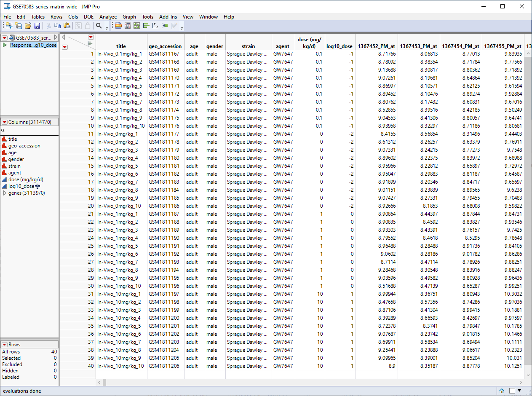Click the green up arrow in the status bar
Image resolution: width=532 pixels, height=396 pixels.
[502, 391]
